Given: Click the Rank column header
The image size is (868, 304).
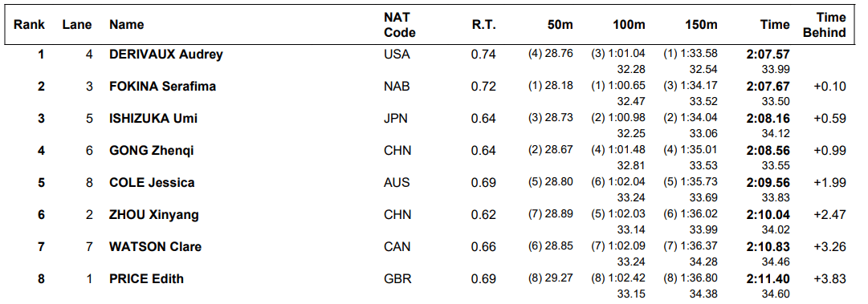Looking at the screenshot, I should [30, 25].
